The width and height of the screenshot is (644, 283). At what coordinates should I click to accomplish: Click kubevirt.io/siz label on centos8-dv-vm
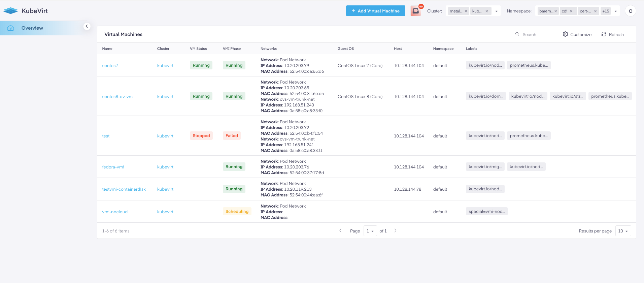568,96
